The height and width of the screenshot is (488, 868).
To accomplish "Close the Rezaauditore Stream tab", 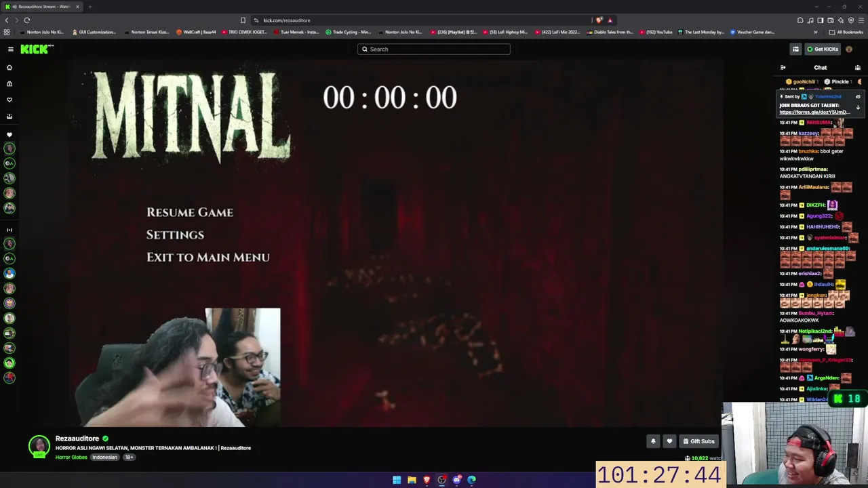I will [77, 7].
